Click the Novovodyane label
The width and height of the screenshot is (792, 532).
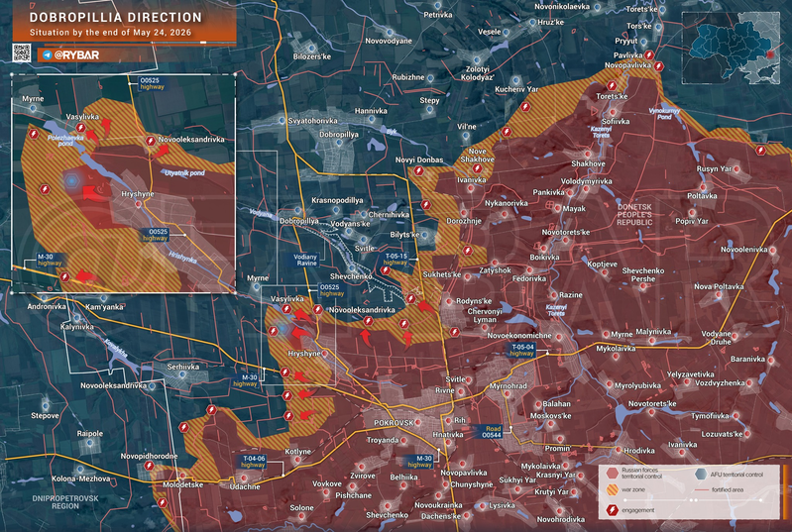[389, 41]
